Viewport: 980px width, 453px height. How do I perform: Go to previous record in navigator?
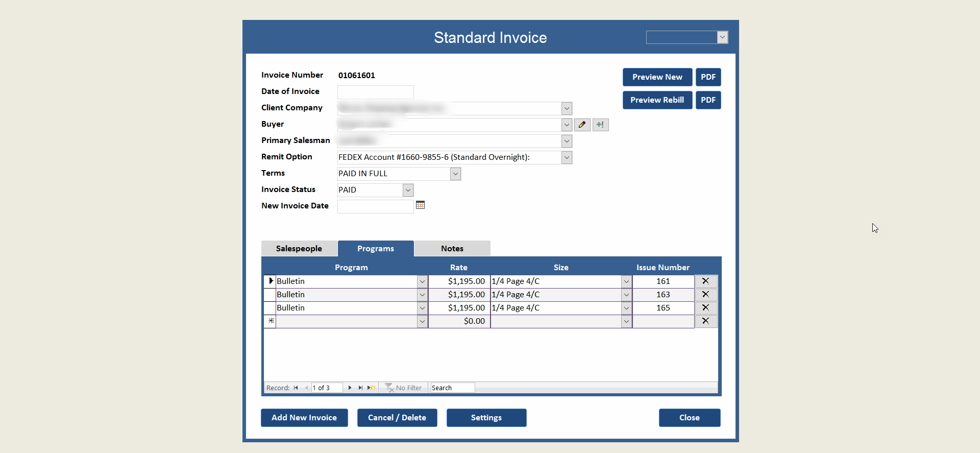pos(306,388)
